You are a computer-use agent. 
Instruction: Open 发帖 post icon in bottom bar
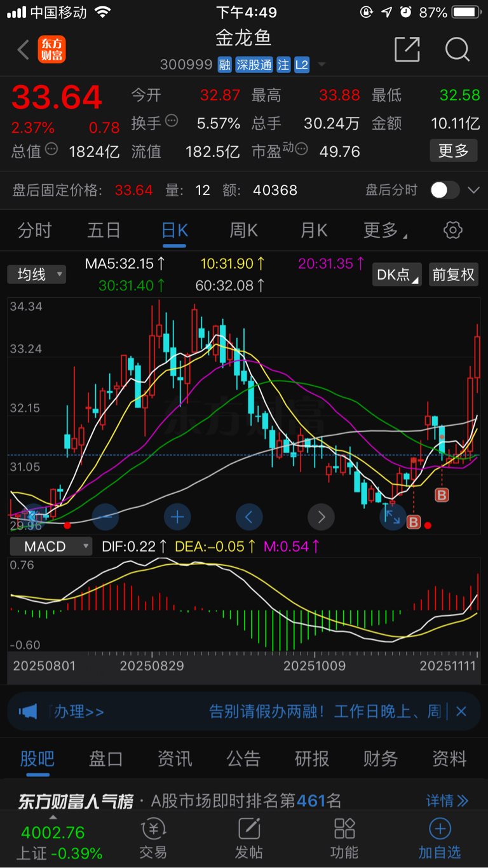(249, 839)
